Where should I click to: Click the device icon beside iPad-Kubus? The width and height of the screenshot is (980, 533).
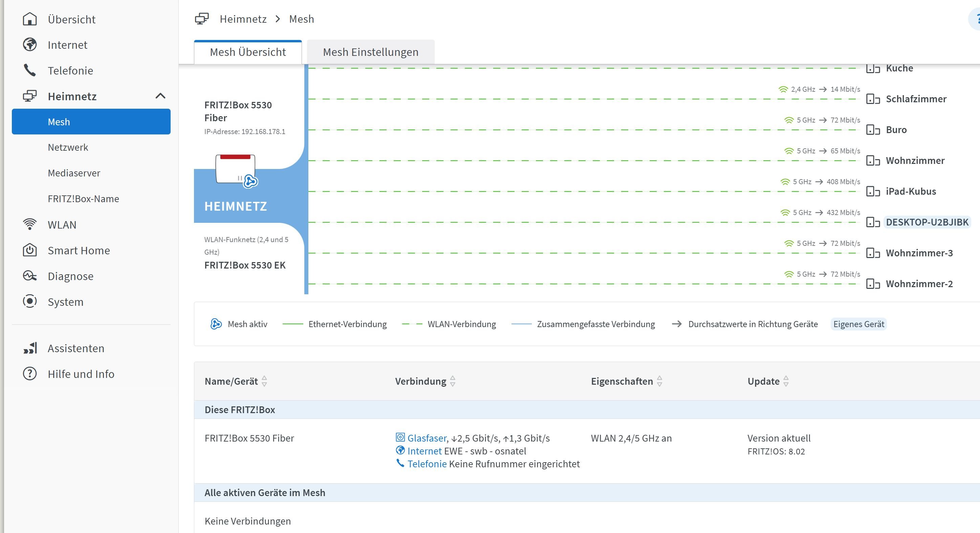pyautogui.click(x=873, y=191)
